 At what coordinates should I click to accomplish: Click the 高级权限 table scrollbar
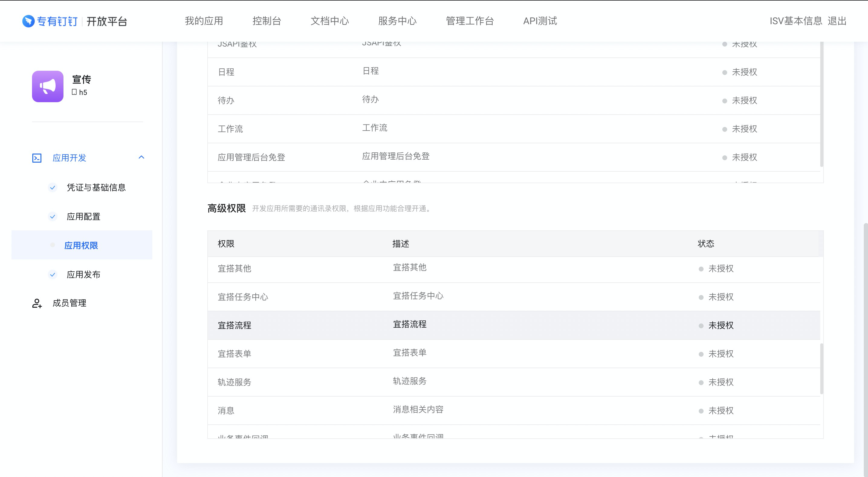click(x=821, y=368)
